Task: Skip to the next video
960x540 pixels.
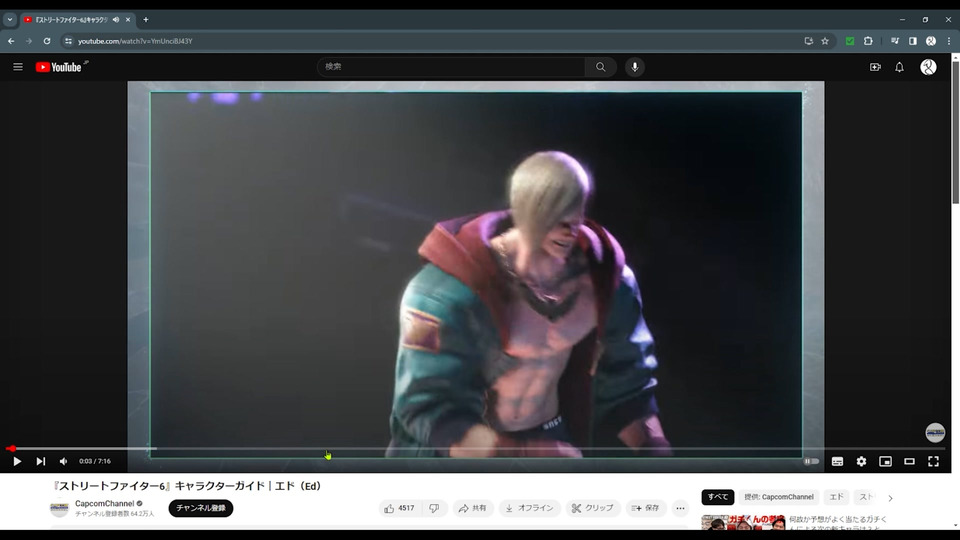Action: (40, 461)
